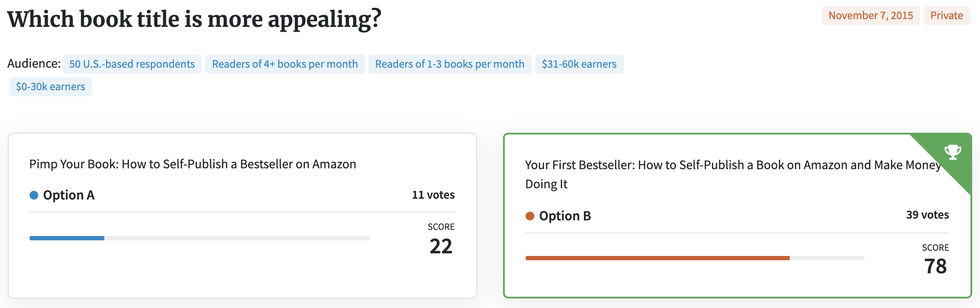Open the Your First Bestseller title option

pyautogui.click(x=733, y=174)
